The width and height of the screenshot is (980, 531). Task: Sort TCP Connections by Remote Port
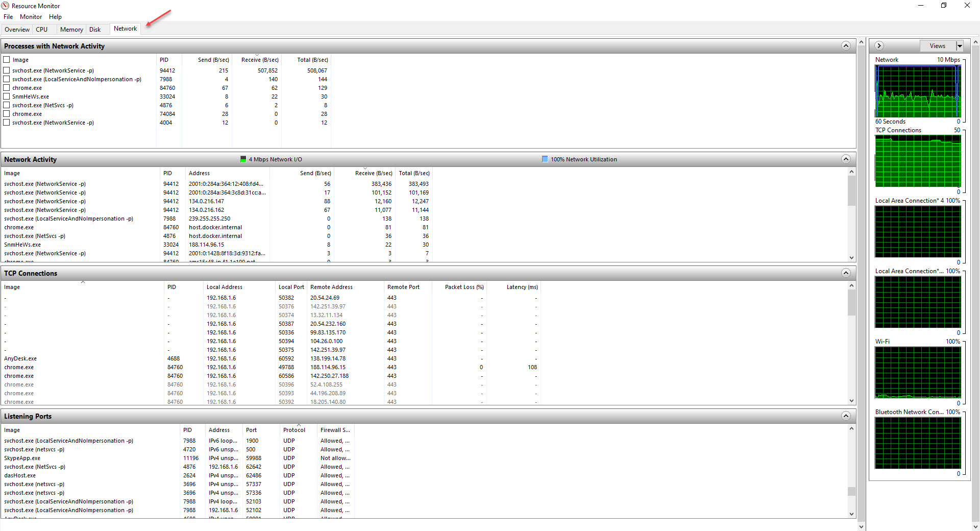(404, 287)
